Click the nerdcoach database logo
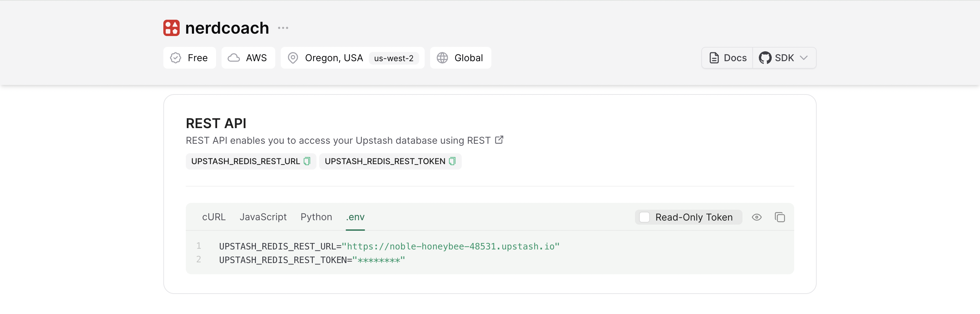980x314 pixels. coord(171,28)
